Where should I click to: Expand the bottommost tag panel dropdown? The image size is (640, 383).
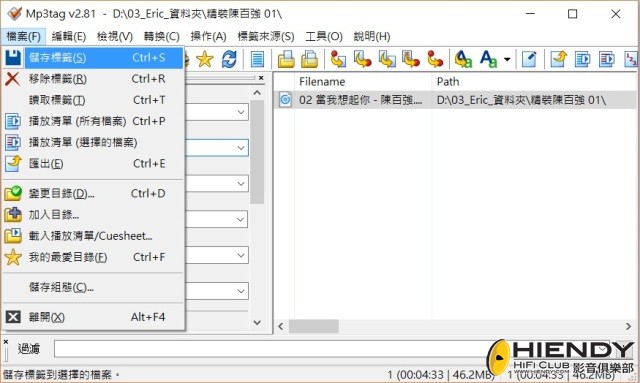(241, 291)
